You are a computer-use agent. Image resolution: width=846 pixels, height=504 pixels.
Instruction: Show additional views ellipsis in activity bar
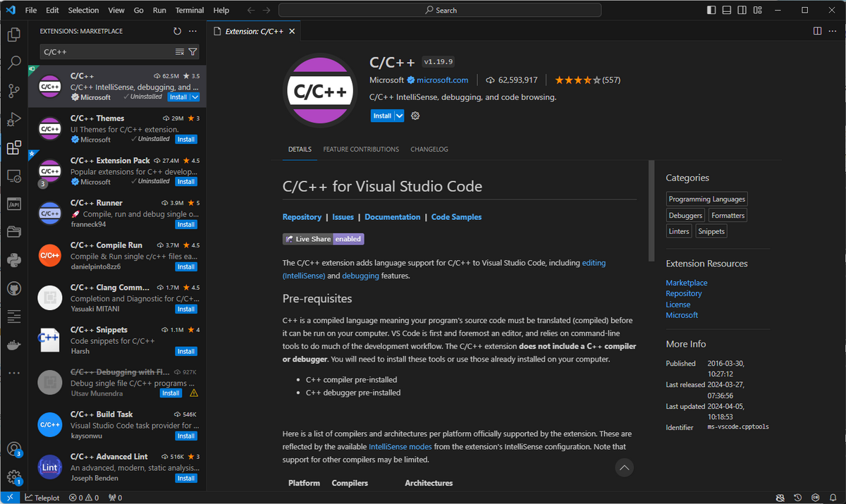click(x=14, y=373)
